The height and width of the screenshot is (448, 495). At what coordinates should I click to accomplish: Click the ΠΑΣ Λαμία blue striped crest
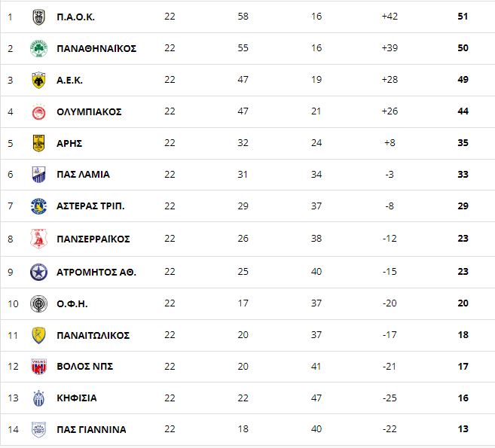tap(39, 175)
